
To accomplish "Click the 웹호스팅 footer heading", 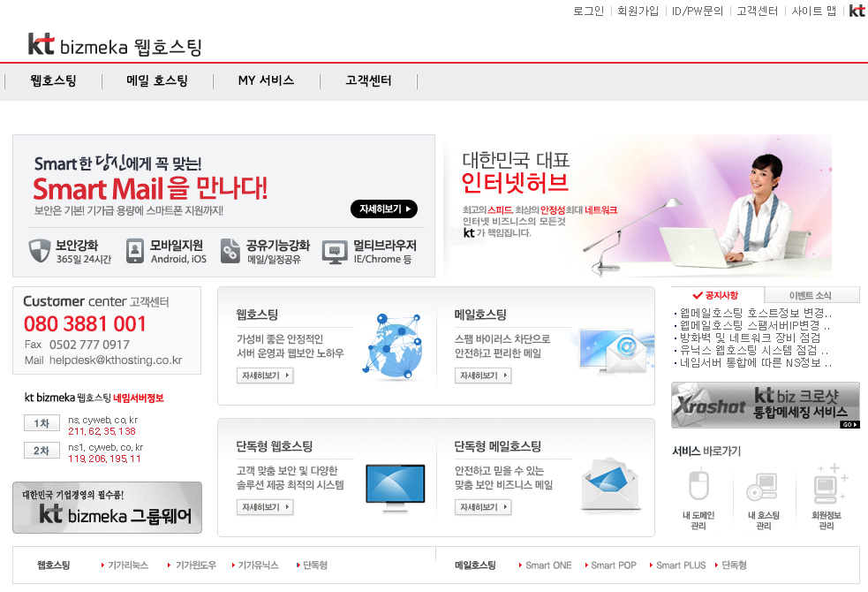I will (54, 565).
